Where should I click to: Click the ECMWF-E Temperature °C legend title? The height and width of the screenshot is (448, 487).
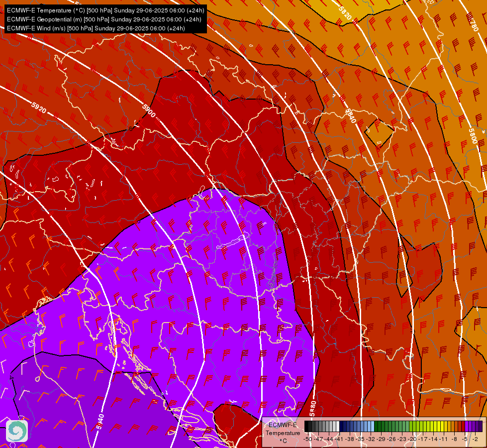pos(283,433)
